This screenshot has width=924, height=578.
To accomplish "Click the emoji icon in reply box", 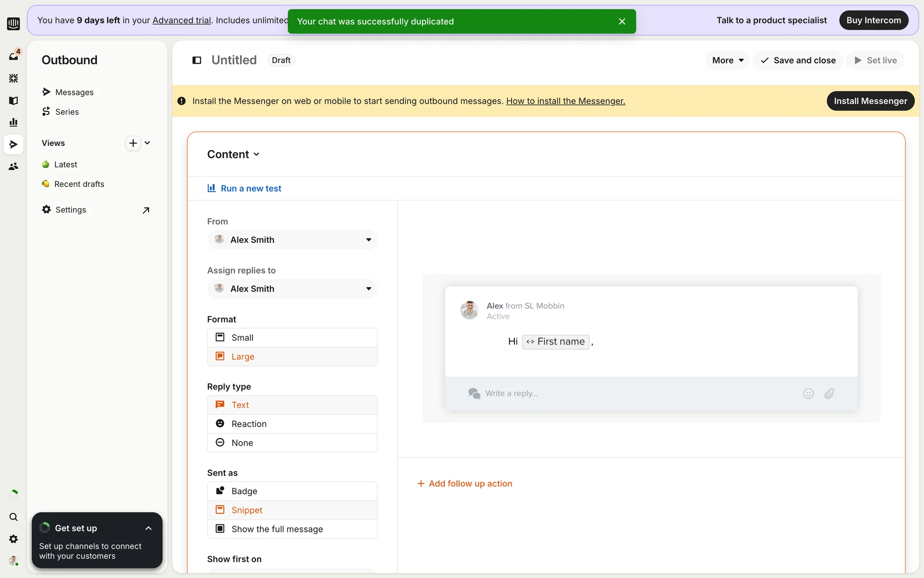I will point(808,394).
